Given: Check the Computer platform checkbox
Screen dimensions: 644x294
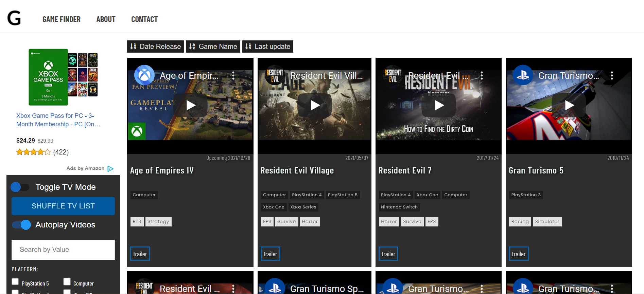Looking at the screenshot, I should [67, 282].
